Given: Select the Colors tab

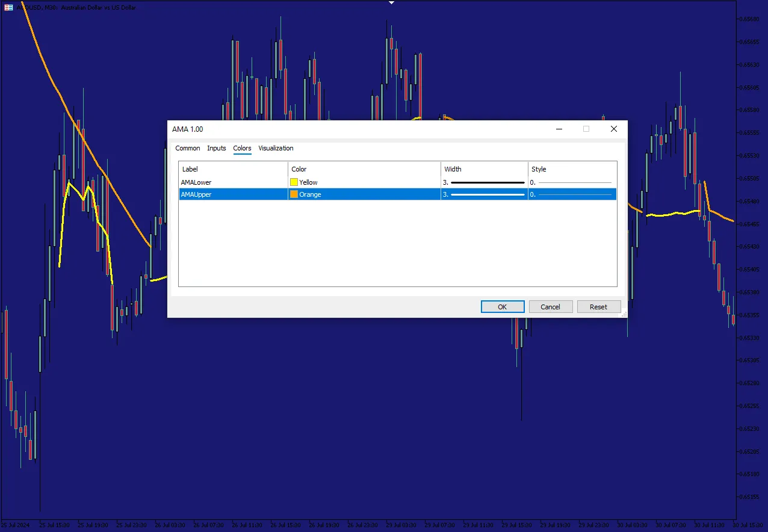Looking at the screenshot, I should pos(242,148).
